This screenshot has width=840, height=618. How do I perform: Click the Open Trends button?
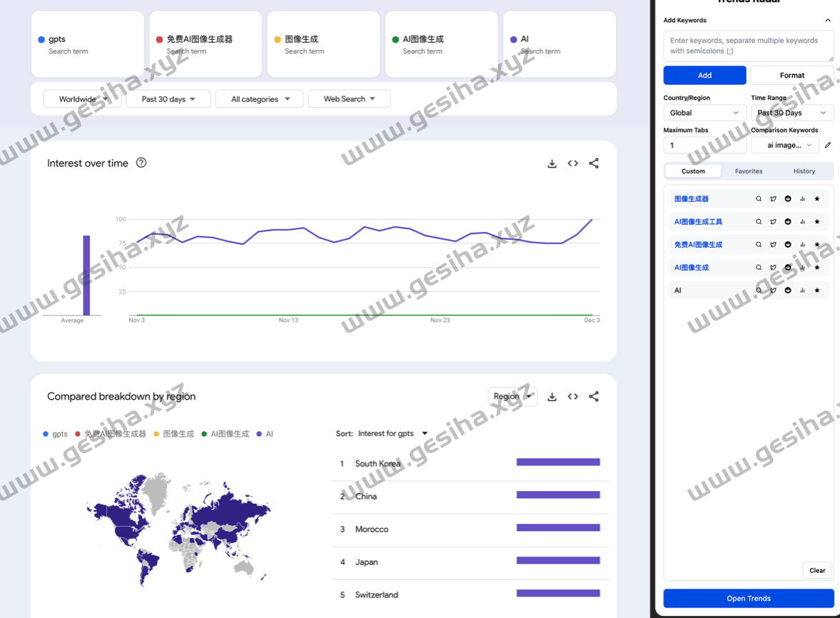pos(748,599)
